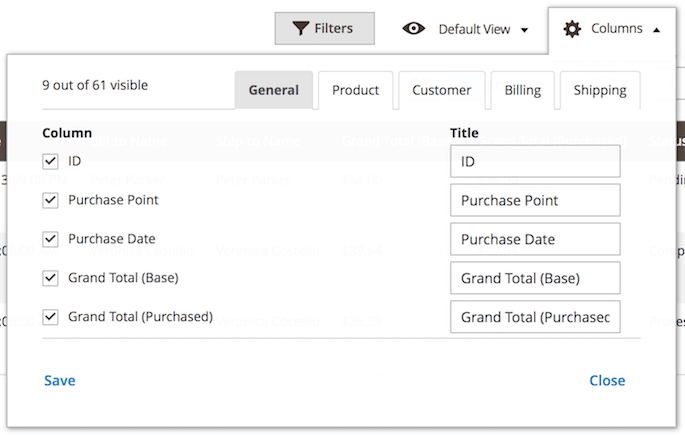Expand the Default View dropdown arrow

pyautogui.click(x=524, y=30)
